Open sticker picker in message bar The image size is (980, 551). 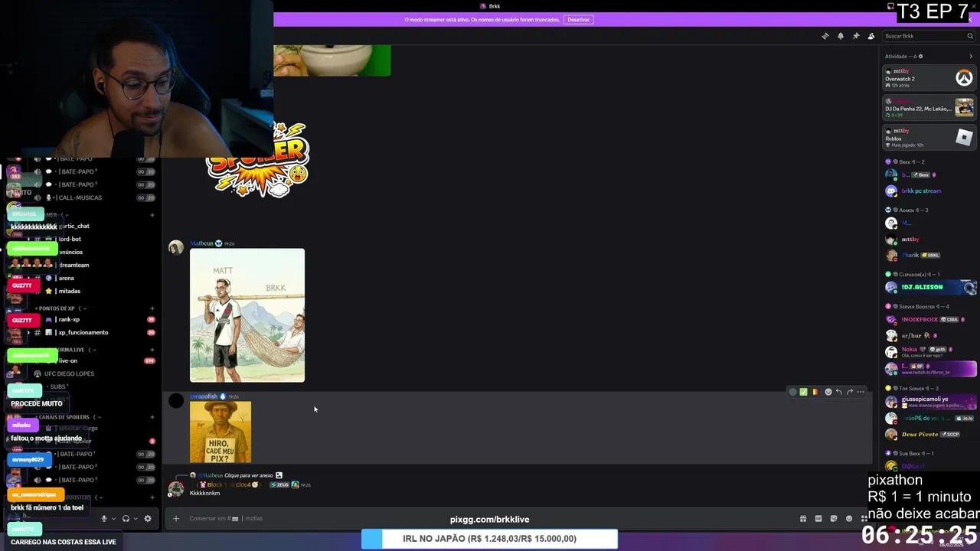[x=834, y=519]
